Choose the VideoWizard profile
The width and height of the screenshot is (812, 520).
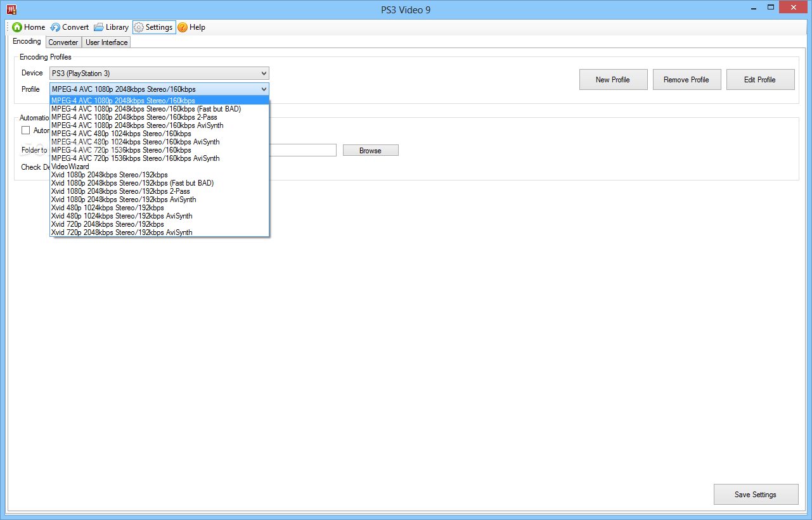pos(159,167)
